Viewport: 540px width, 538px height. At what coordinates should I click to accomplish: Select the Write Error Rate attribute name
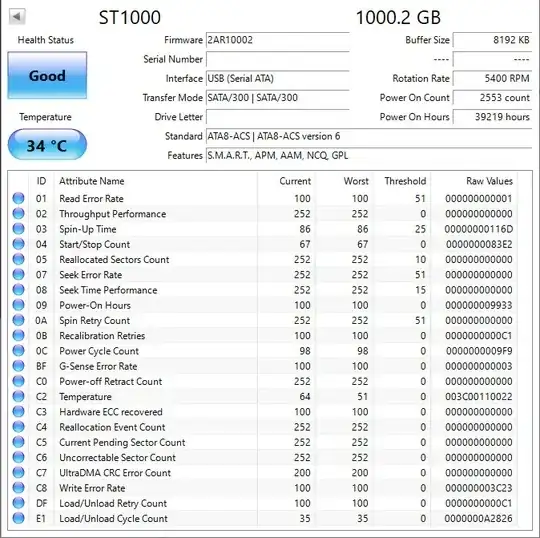tap(92, 488)
